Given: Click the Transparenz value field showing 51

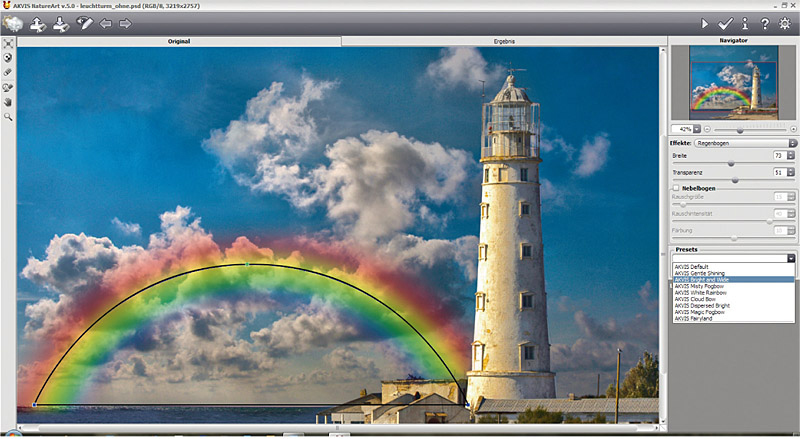Looking at the screenshot, I should point(780,173).
